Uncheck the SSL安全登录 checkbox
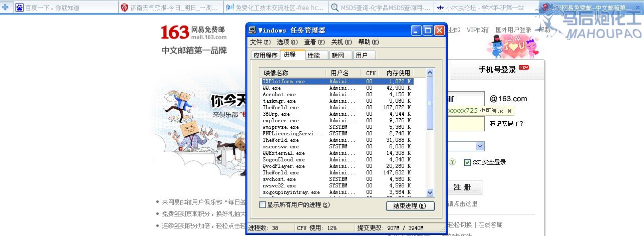The height and width of the screenshot is (236, 644). click(x=468, y=162)
